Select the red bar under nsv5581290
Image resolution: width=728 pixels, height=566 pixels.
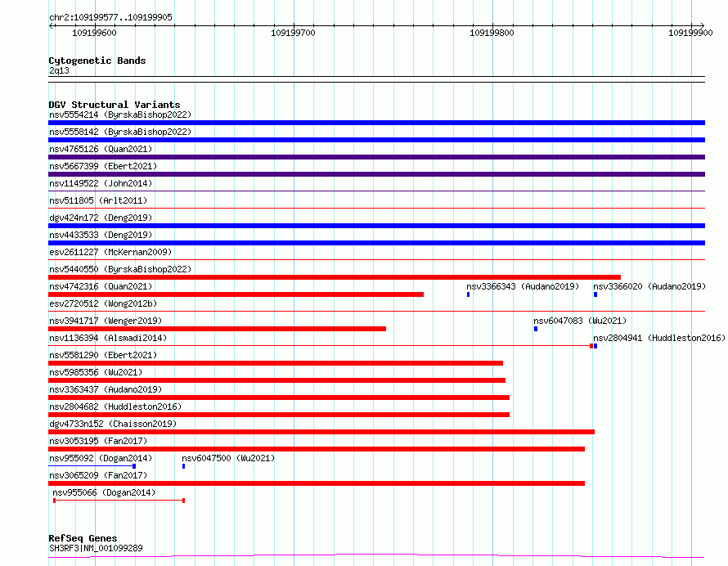(x=276, y=363)
